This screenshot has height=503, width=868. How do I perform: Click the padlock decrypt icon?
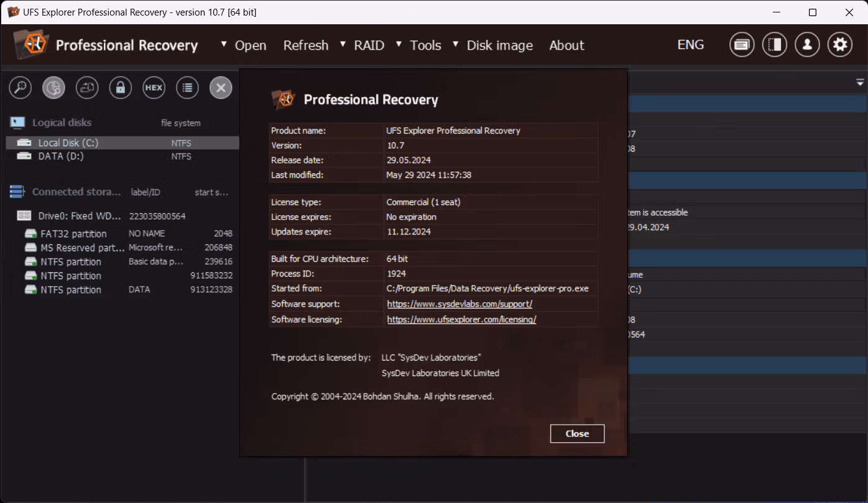click(x=121, y=88)
